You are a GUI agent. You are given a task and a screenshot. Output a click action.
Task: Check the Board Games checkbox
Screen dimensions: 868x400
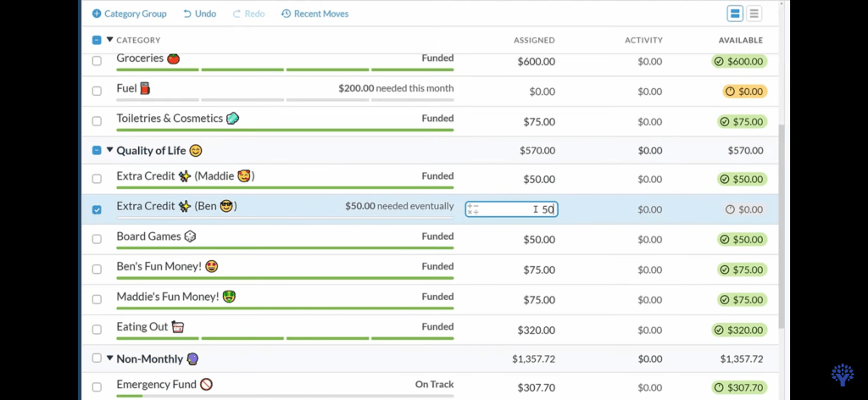pos(97,239)
